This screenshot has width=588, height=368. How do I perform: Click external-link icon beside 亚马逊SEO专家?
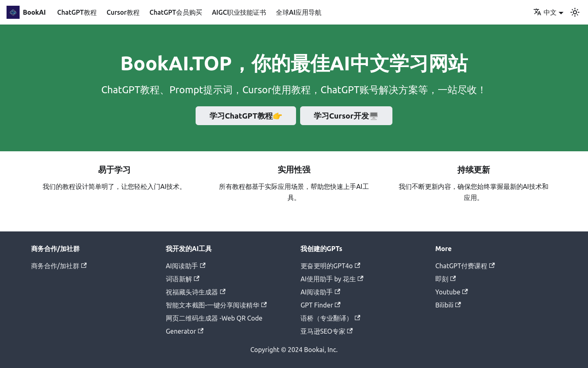click(x=350, y=331)
